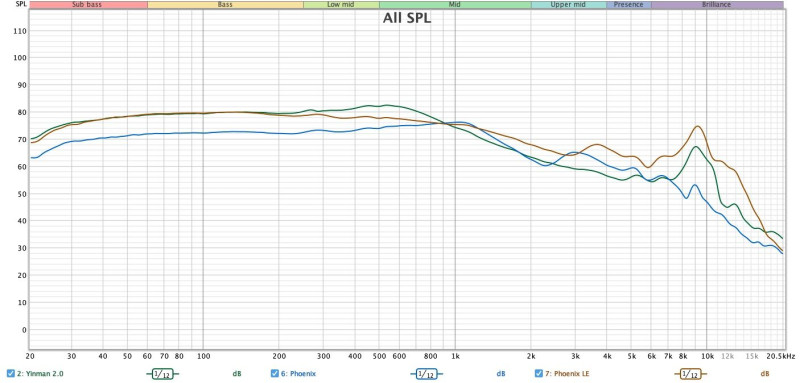
Task: Select the Upper mid frequency band header
Action: tap(568, 5)
